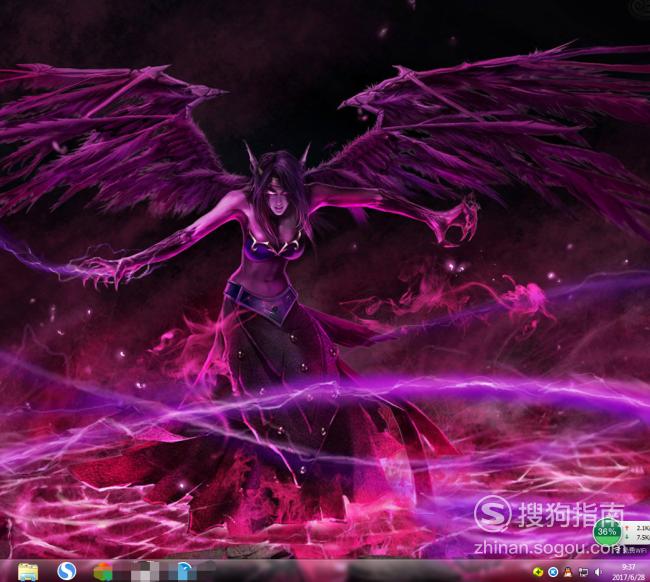This screenshot has height=582, width=650.
Task: Click the green 36% memory accelerator ball
Action: click(607, 532)
